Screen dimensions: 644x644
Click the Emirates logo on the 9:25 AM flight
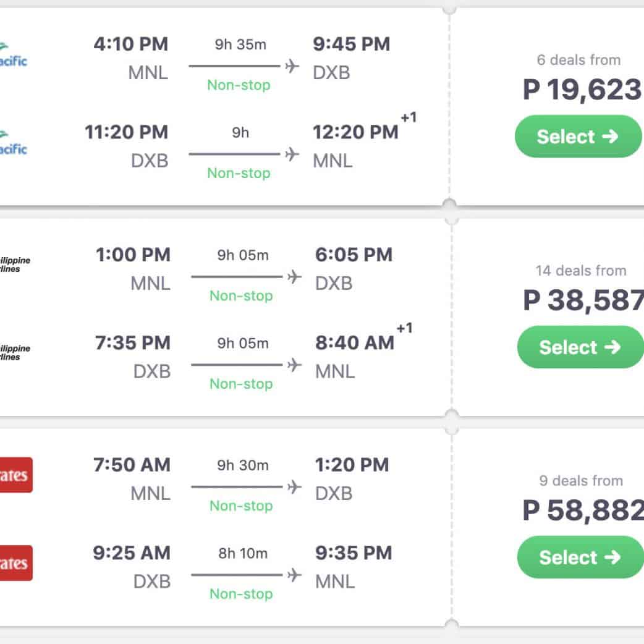(16, 563)
